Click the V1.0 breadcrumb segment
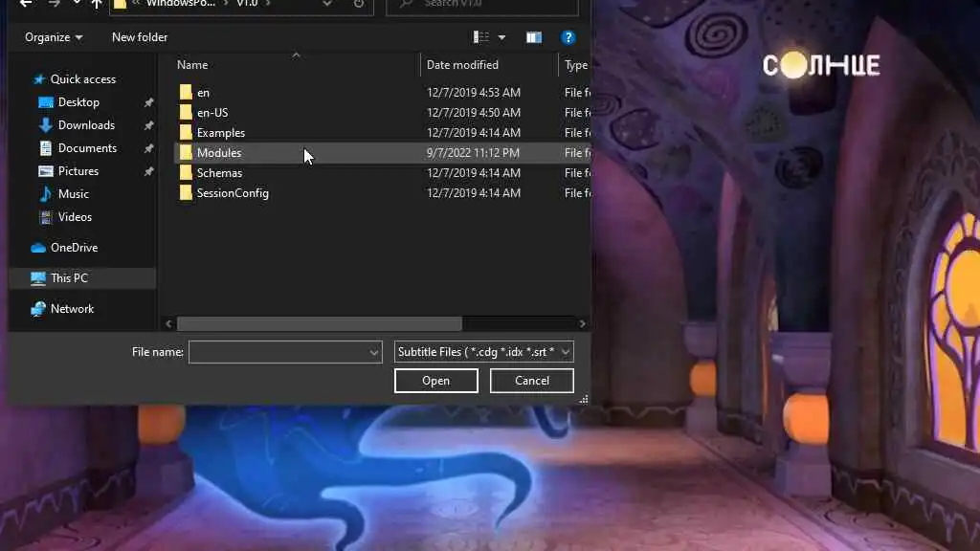The image size is (980, 551). pyautogui.click(x=247, y=4)
